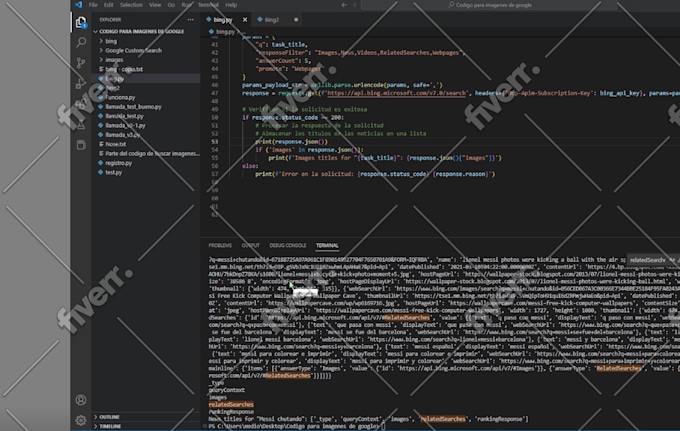
Task: Open the Accounts icon in activity bar
Action: (81, 400)
